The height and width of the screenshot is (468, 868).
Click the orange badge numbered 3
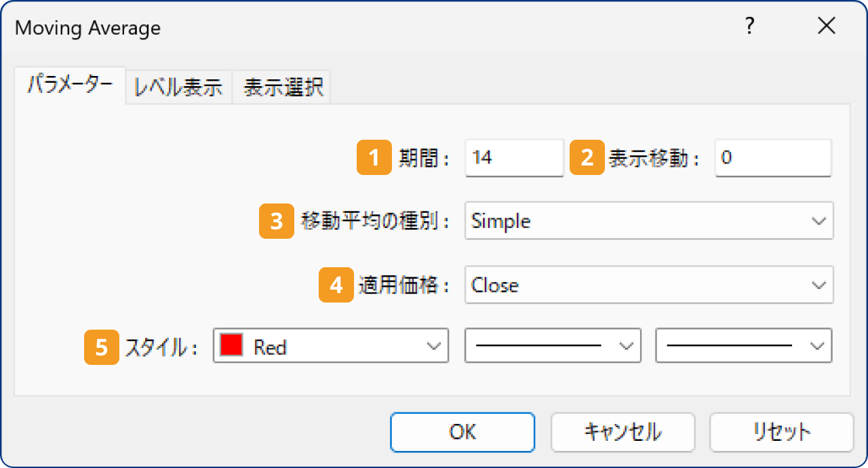click(276, 221)
